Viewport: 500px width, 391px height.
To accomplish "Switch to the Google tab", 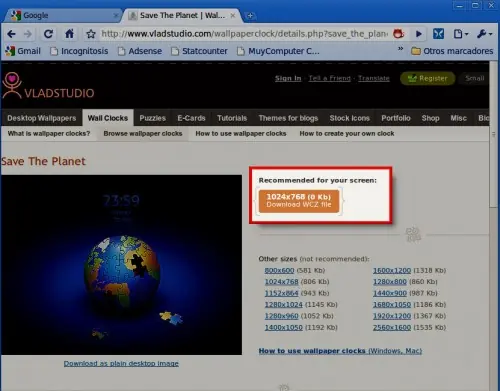I will coord(62,15).
